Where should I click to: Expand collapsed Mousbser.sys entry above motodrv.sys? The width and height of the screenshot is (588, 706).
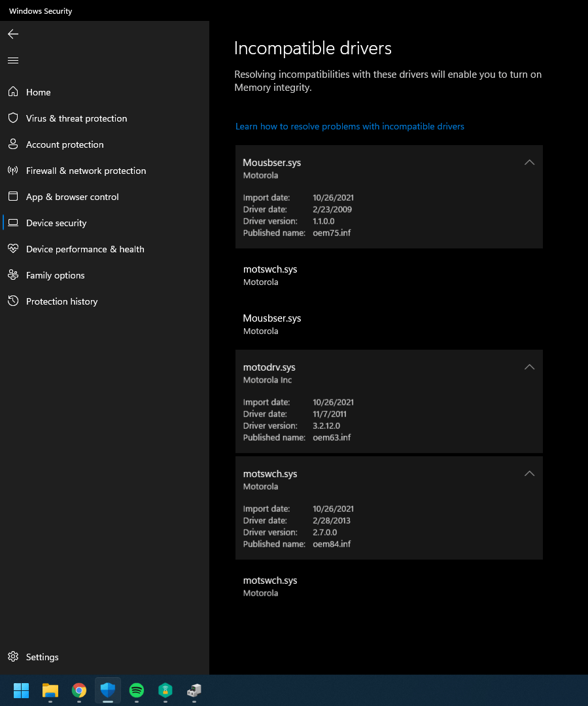coord(389,324)
